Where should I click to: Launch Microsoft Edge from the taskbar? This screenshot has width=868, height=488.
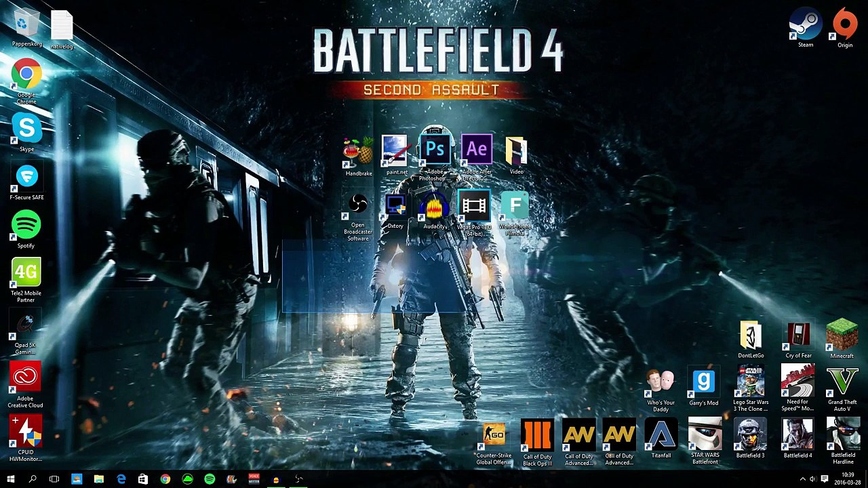121,479
